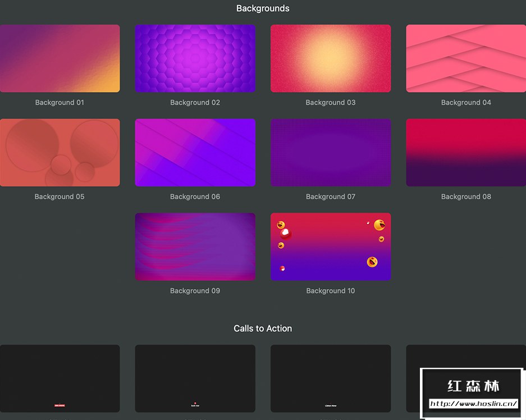Choose the Background 07 dark purple thumbnail
Image resolution: width=526 pixels, height=420 pixels.
(x=331, y=153)
